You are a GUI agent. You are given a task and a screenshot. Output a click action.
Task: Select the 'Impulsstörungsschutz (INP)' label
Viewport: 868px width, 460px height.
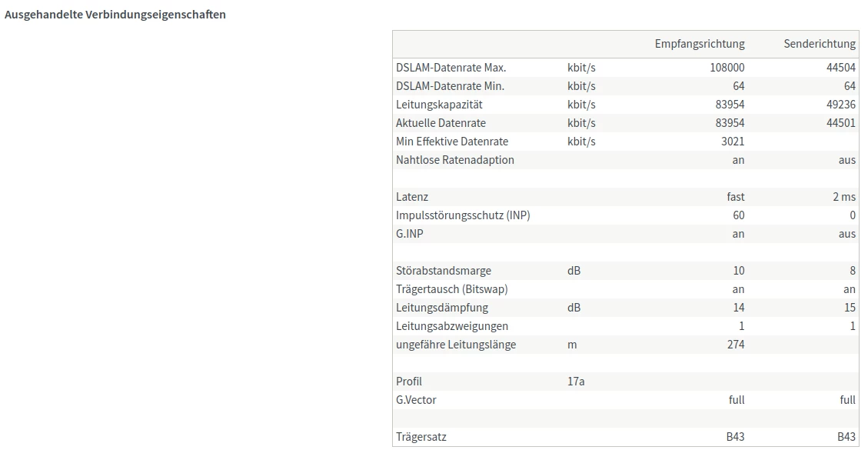coord(463,215)
